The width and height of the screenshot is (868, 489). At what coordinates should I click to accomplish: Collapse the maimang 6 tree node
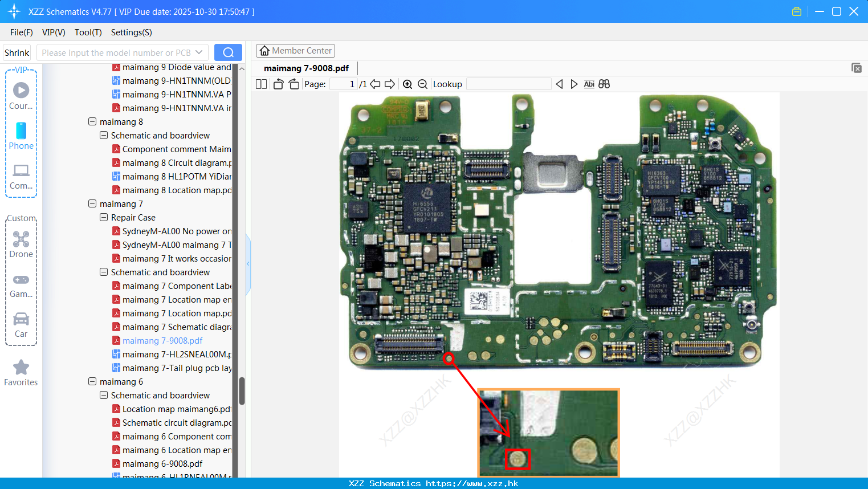coord(92,381)
